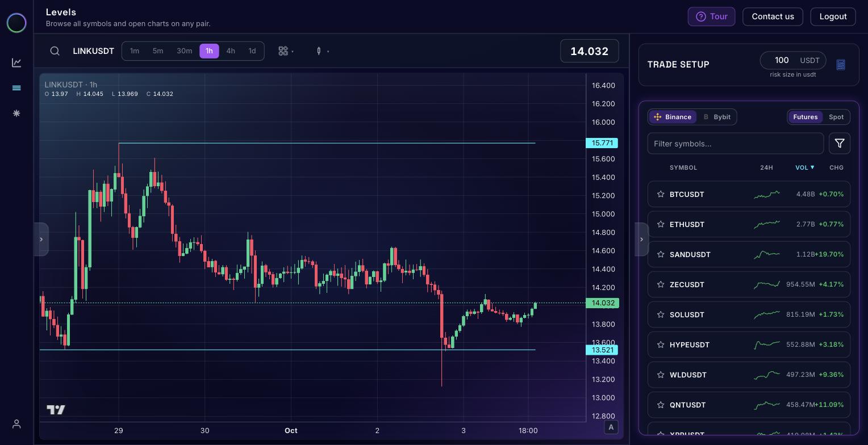This screenshot has height=445, width=868.
Task: Favorite WLDUSDT with its star
Action: click(x=661, y=375)
